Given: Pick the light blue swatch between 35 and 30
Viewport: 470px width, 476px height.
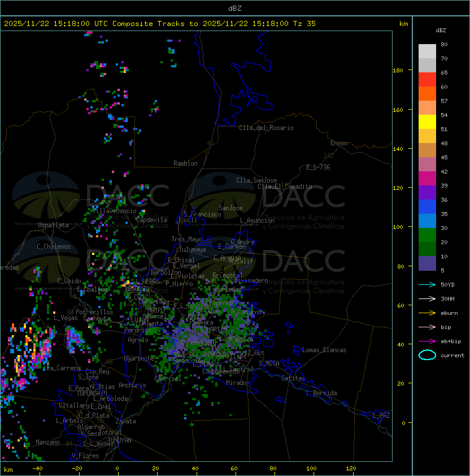Looking at the screenshot, I should coord(427,220).
